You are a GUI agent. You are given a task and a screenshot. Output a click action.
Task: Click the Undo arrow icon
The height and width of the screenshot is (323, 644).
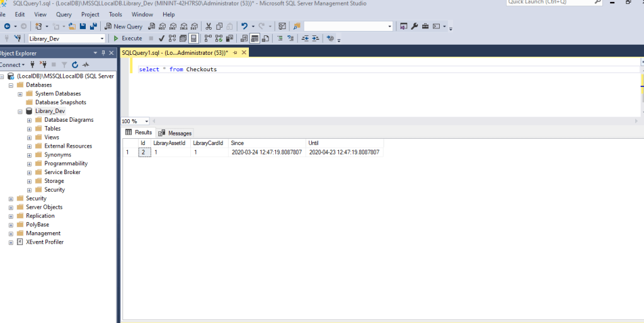click(x=244, y=26)
